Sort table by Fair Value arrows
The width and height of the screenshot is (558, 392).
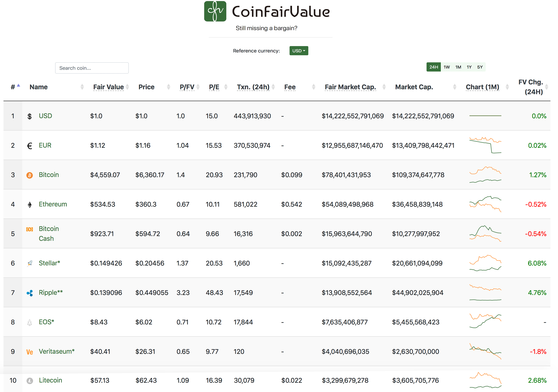(x=127, y=87)
